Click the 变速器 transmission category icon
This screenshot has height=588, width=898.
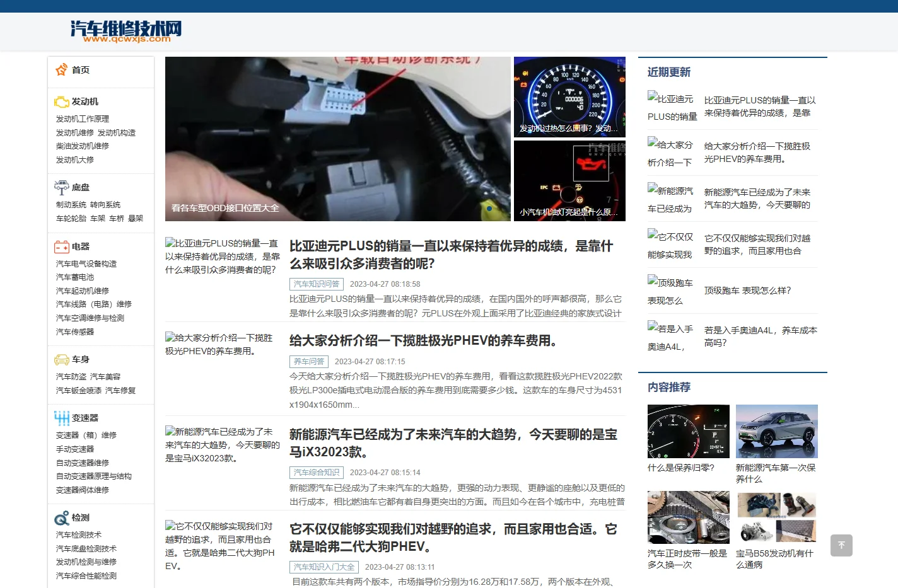coord(61,418)
